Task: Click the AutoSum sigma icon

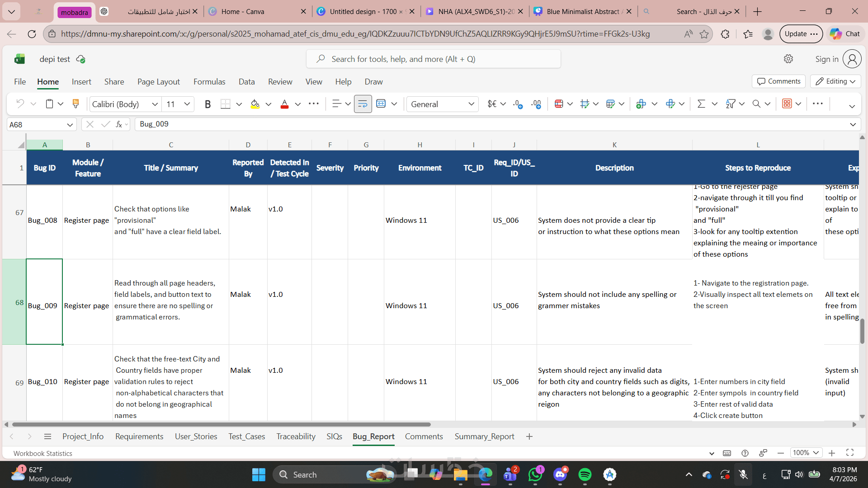Action: tap(701, 104)
